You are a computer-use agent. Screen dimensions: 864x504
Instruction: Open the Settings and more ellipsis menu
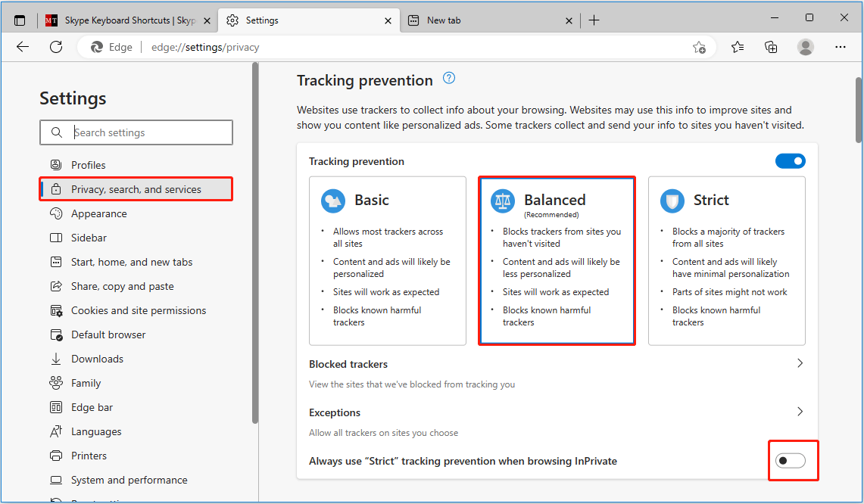tap(840, 47)
